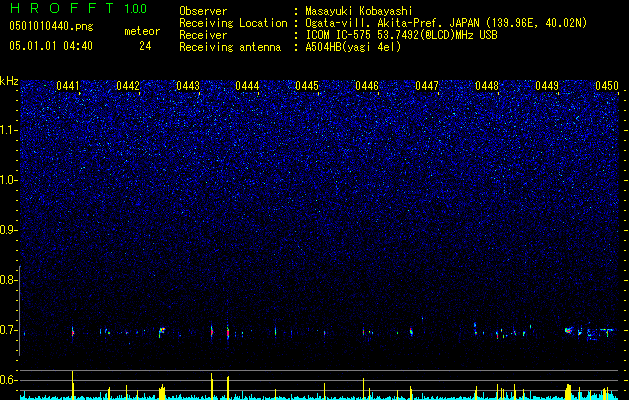Click observer name Masayuki Kobayashi
Screen dimensions: 629x400
[x=359, y=11]
